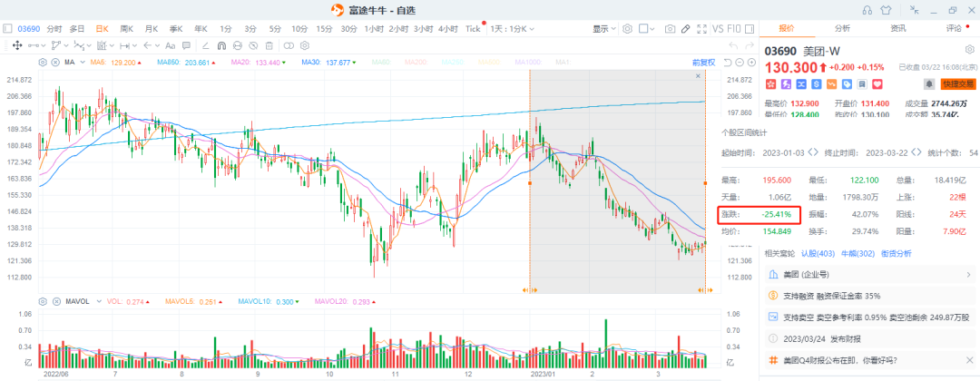The height and width of the screenshot is (381, 980).
Task: Toggle the magnet snap tool
Action: coord(222,45)
